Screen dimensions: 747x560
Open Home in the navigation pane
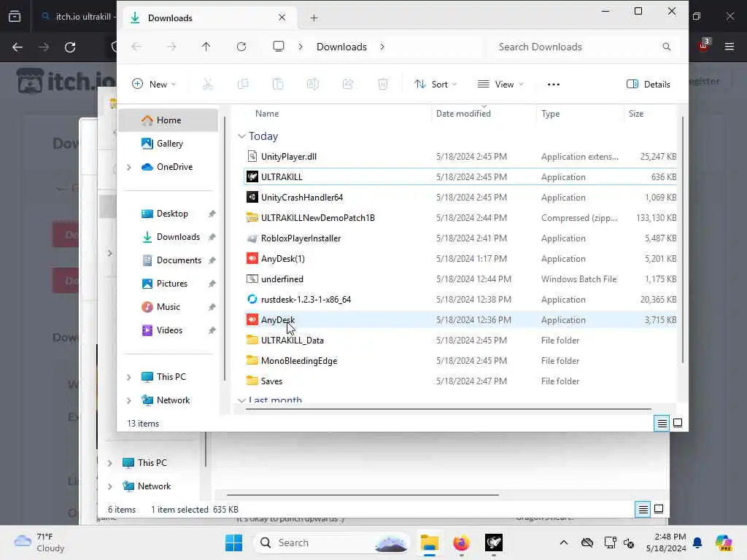169,120
